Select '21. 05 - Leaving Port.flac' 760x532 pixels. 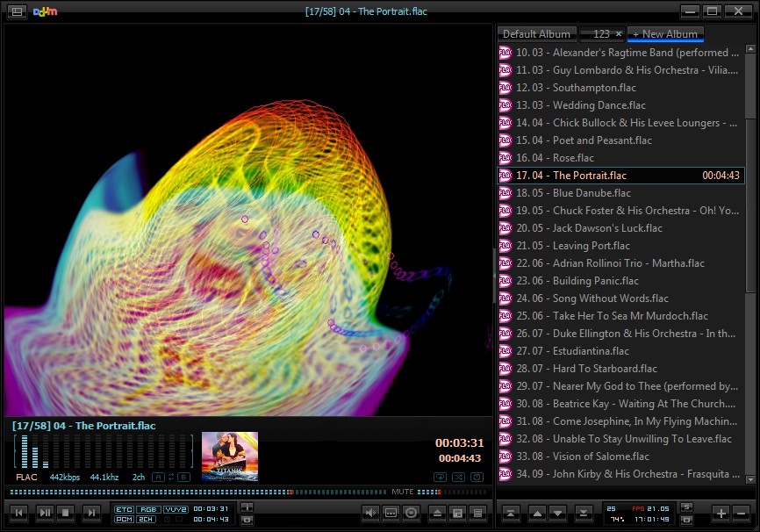[620, 246]
